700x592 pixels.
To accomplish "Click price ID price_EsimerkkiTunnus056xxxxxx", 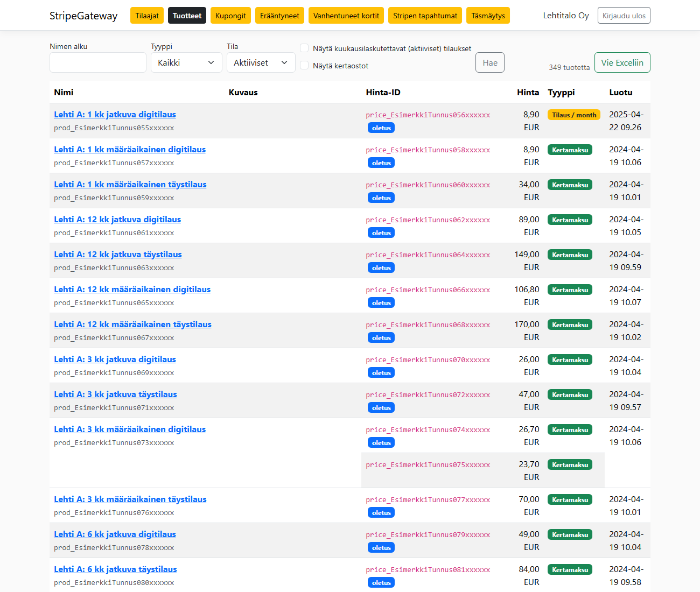I will click(x=428, y=115).
